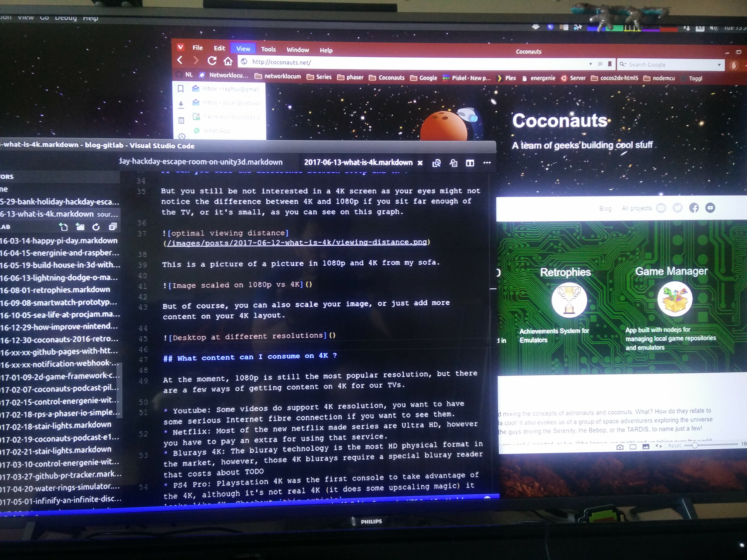Open the Coconauts bookmarks folder
This screenshot has height=560, width=747.
point(387,78)
